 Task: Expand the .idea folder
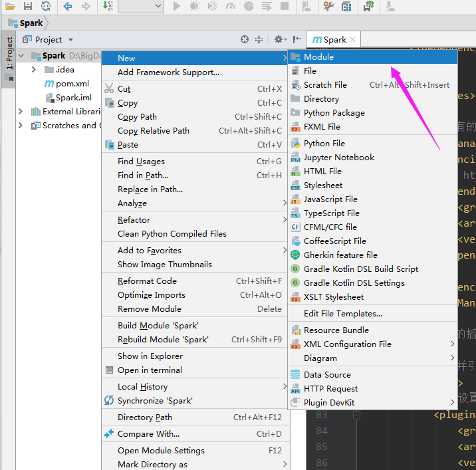point(34,70)
